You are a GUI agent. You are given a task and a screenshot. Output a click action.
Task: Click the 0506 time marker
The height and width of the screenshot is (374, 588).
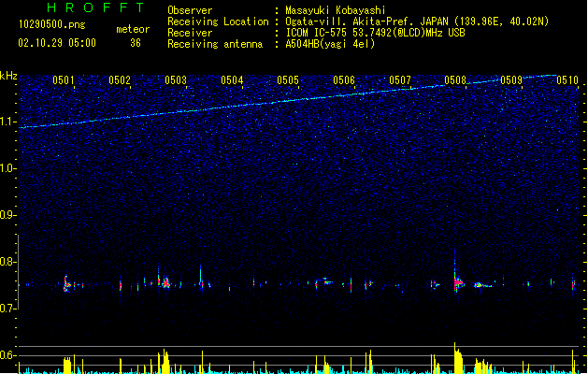click(344, 80)
